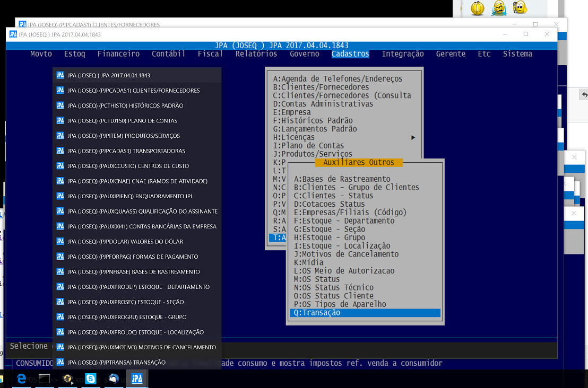Select Q:Transação in Auxiliares Outros
588x388 pixels.
click(x=365, y=313)
